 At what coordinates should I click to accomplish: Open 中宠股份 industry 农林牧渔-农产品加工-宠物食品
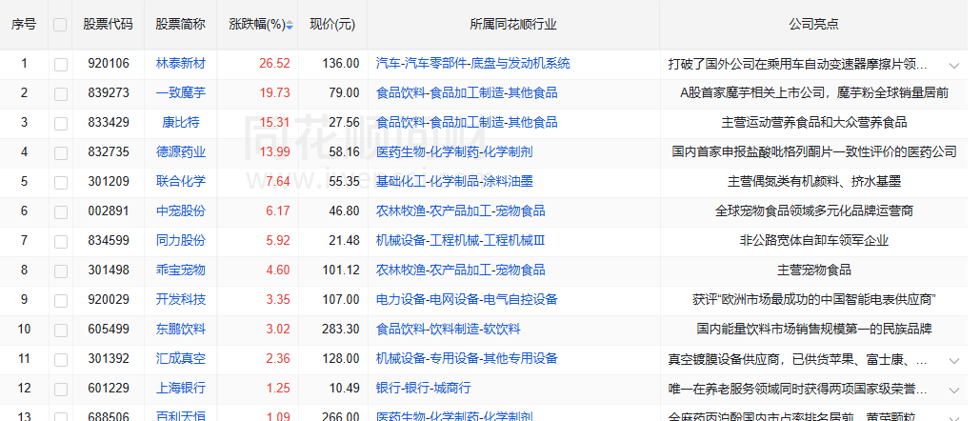[461, 210]
